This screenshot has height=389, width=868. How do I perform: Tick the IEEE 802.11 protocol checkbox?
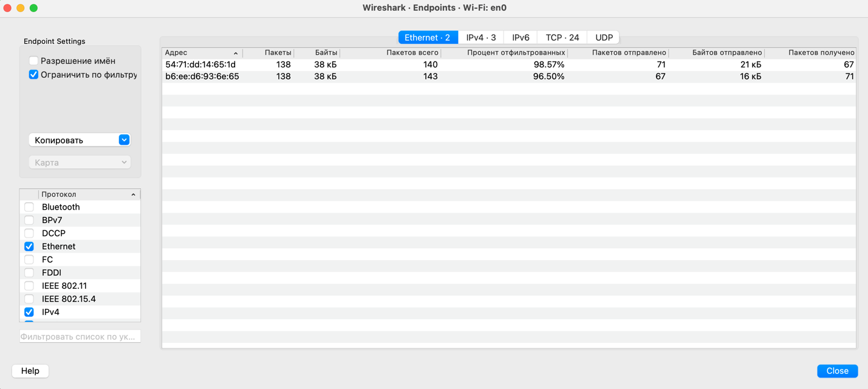point(29,286)
